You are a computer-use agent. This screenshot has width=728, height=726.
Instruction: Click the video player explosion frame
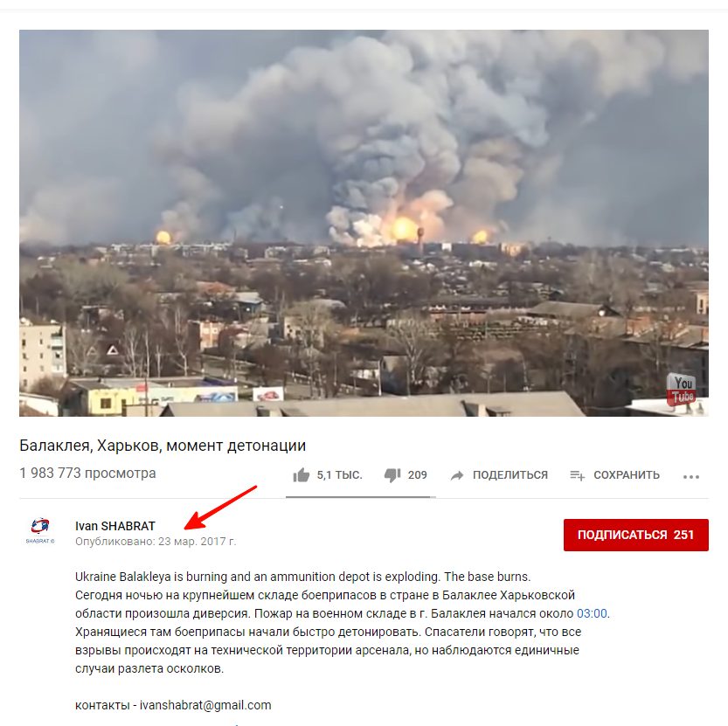364,223
